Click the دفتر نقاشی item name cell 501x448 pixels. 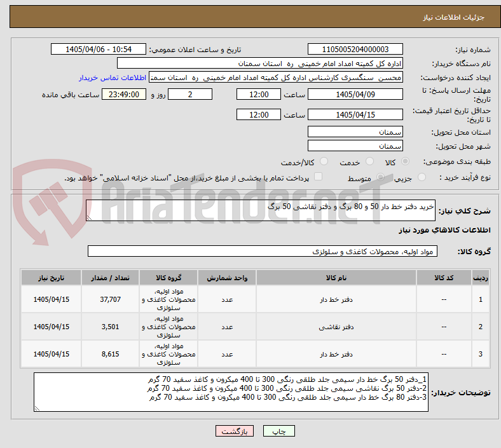(336, 327)
